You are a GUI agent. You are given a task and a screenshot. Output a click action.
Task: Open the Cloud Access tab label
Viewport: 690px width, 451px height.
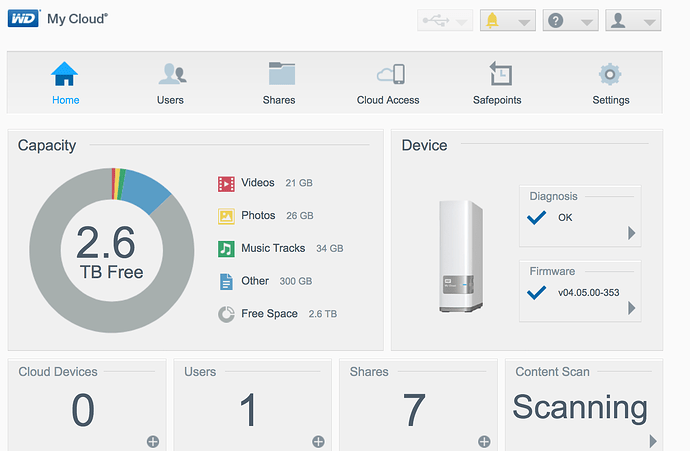click(388, 100)
